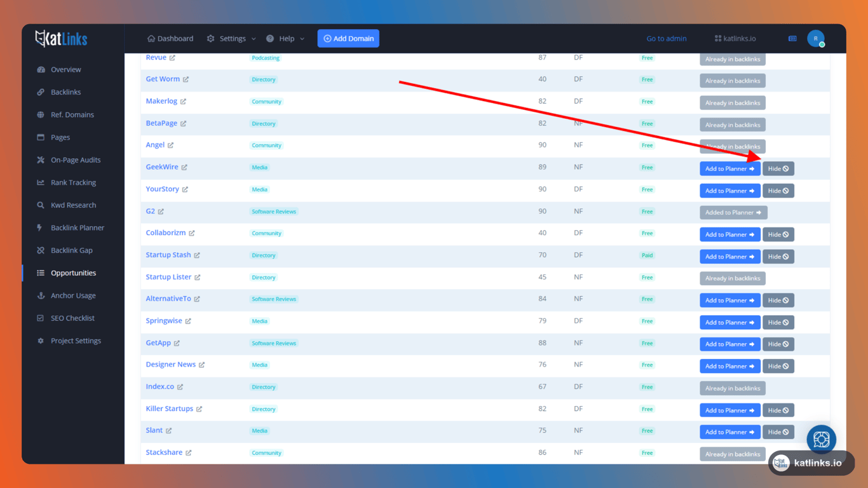The width and height of the screenshot is (868, 488).
Task: Open the R user avatar menu
Action: coord(816,39)
